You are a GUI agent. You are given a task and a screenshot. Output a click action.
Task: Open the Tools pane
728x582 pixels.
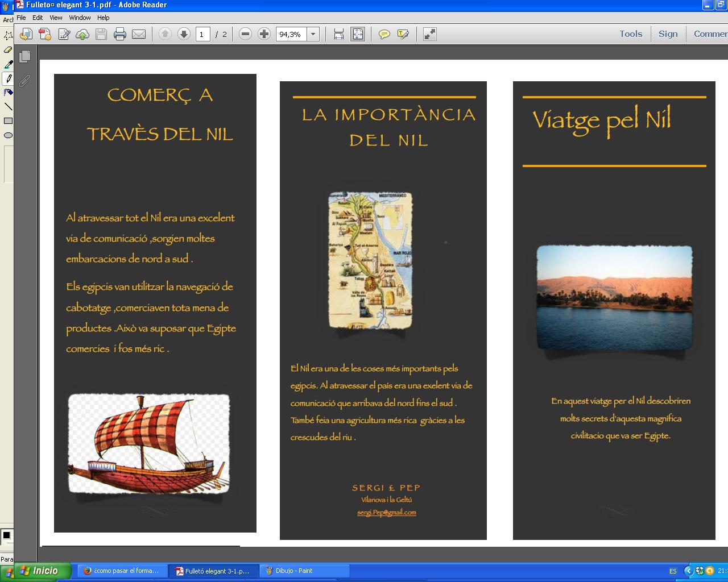[631, 34]
